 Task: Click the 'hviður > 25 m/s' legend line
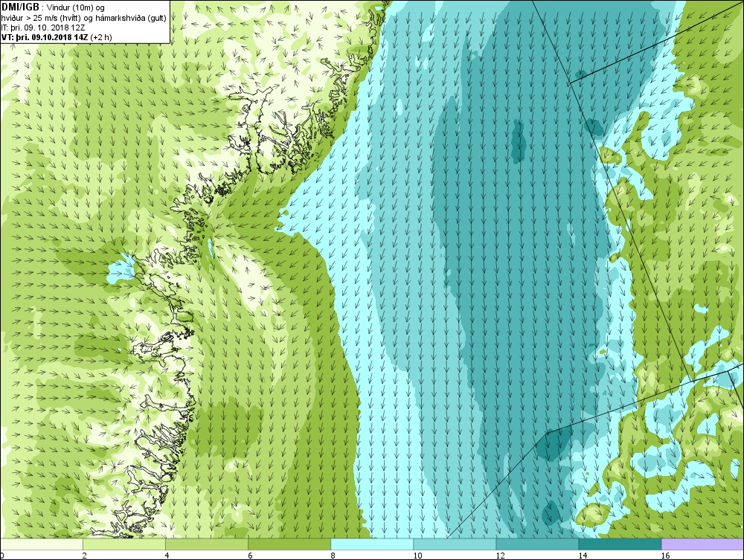[83, 18]
